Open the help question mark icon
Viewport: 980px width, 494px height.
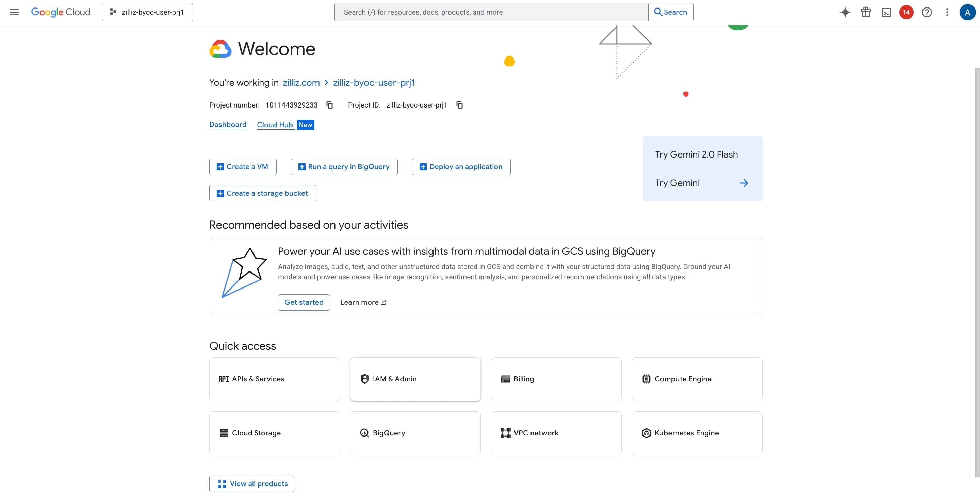(927, 12)
